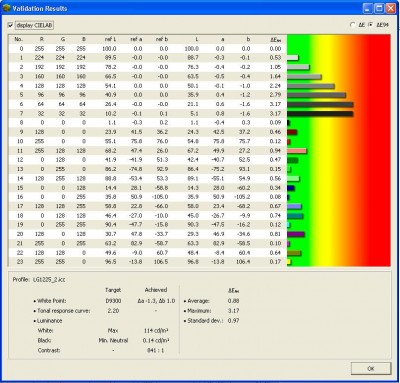This screenshot has width=400, height=383.
Task: Click the Profile LG1225_2.icc label
Action: [39, 280]
